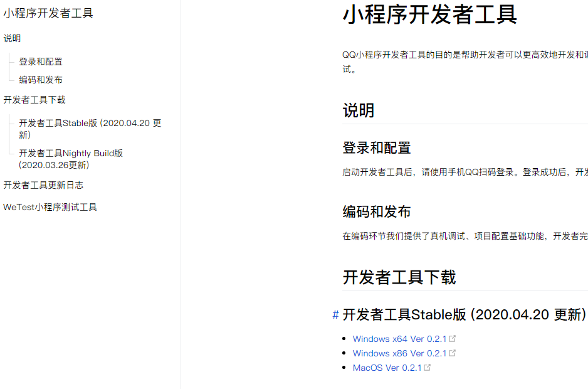This screenshot has width=588, height=389.
Task: Select 登录和配置 in sidebar
Action: 41,61
